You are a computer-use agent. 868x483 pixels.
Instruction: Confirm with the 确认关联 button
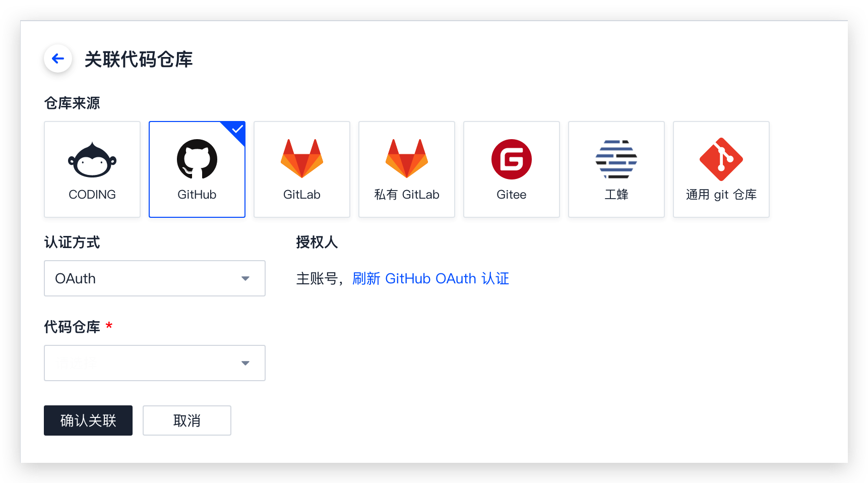tap(88, 420)
